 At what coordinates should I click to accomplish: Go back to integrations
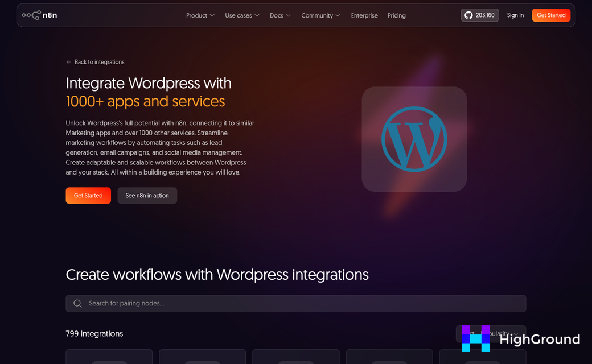coord(95,62)
